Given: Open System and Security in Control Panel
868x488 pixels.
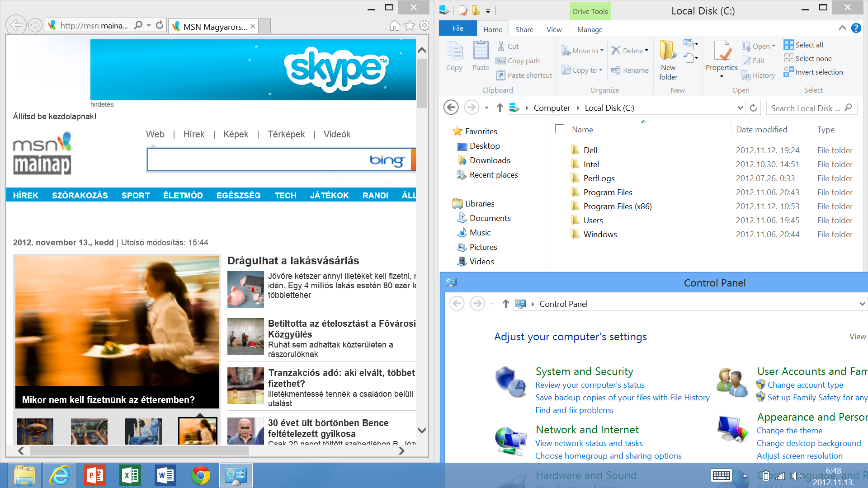Looking at the screenshot, I should pyautogui.click(x=584, y=371).
